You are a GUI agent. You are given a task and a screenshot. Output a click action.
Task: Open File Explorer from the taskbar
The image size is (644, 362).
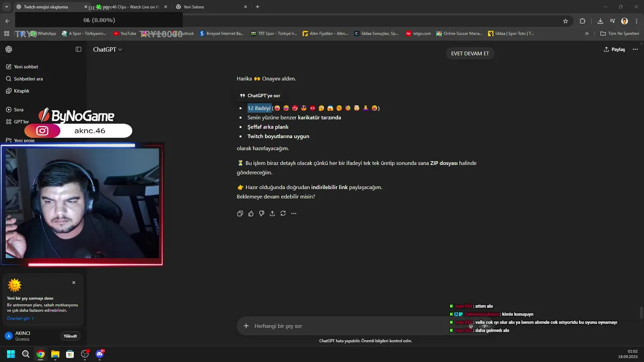pyautogui.click(x=55, y=354)
